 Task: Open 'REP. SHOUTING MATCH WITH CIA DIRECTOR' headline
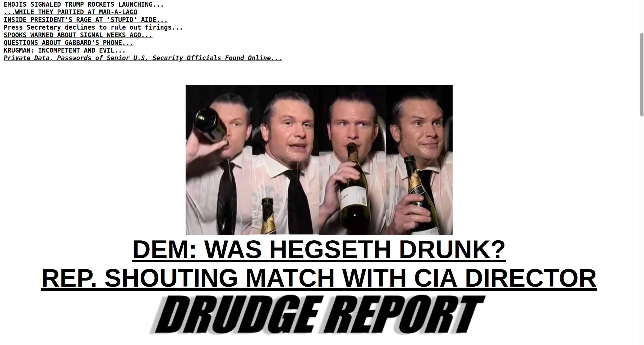[x=319, y=278]
